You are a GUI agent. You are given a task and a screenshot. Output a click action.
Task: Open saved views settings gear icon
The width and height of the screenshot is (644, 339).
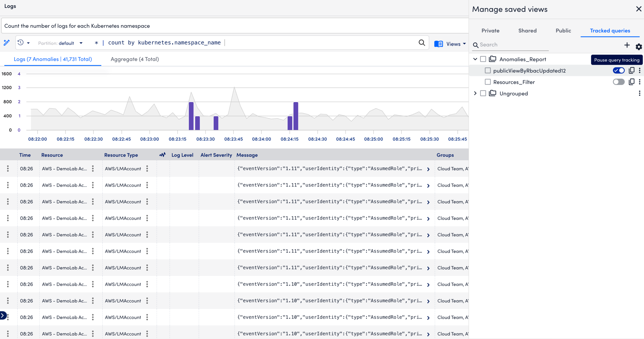point(639,47)
